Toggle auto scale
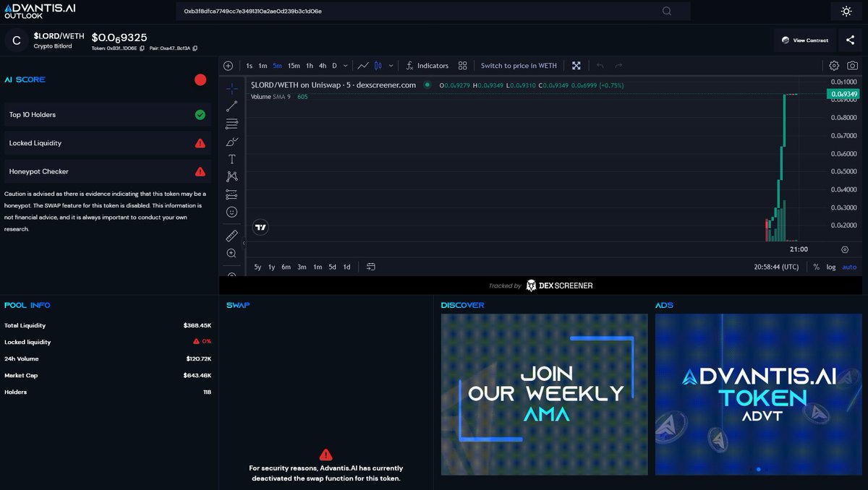 (x=849, y=267)
